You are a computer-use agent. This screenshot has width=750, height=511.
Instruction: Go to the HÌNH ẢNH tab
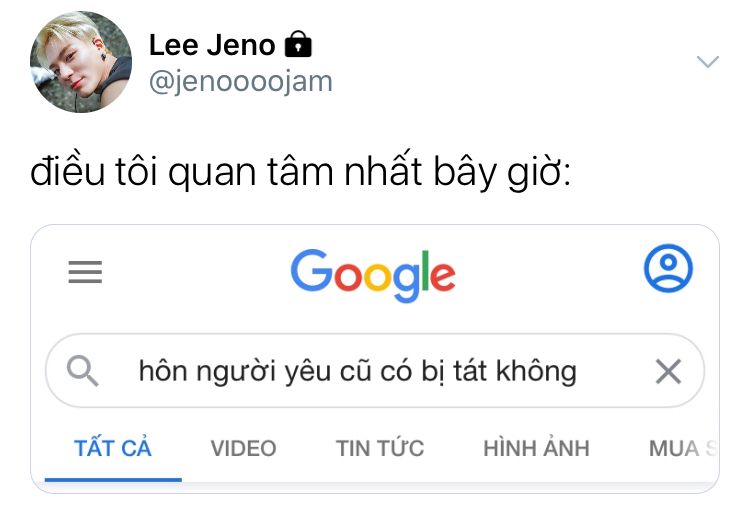point(536,448)
